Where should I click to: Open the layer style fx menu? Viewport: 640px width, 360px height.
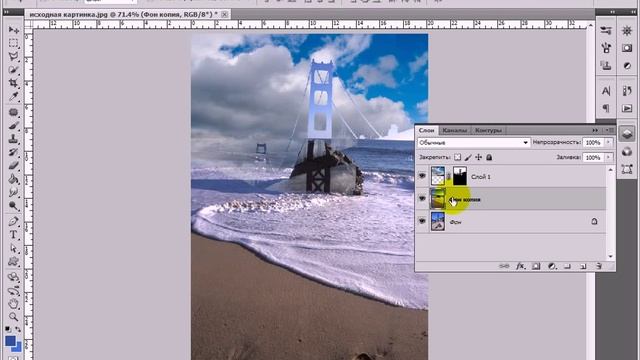coord(520,266)
